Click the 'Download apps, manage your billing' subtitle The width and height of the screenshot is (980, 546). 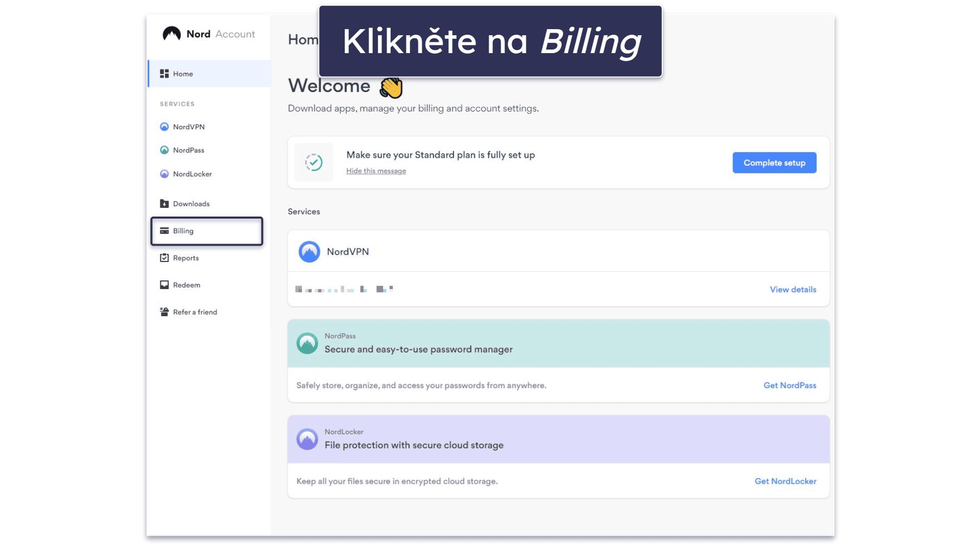click(x=413, y=109)
